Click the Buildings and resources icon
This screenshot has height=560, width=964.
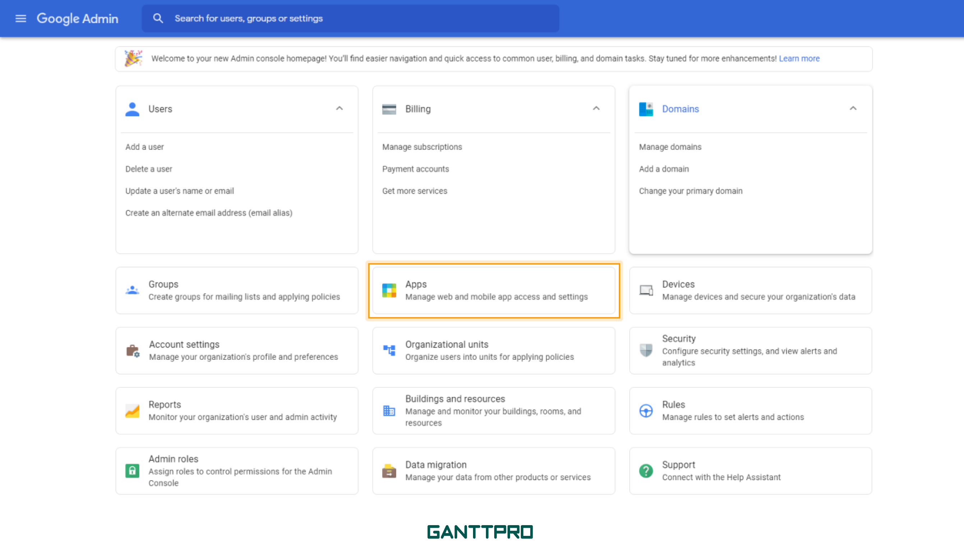coord(389,411)
